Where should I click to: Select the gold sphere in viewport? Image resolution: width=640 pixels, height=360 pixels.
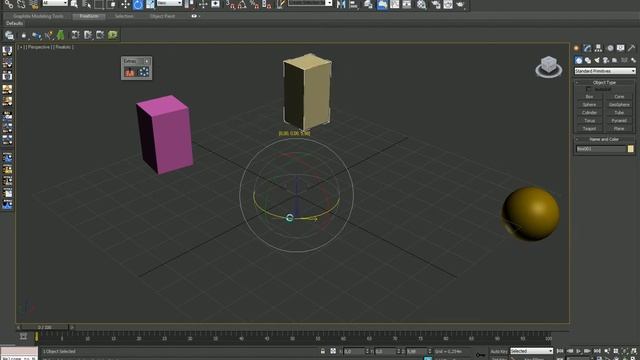(x=531, y=214)
